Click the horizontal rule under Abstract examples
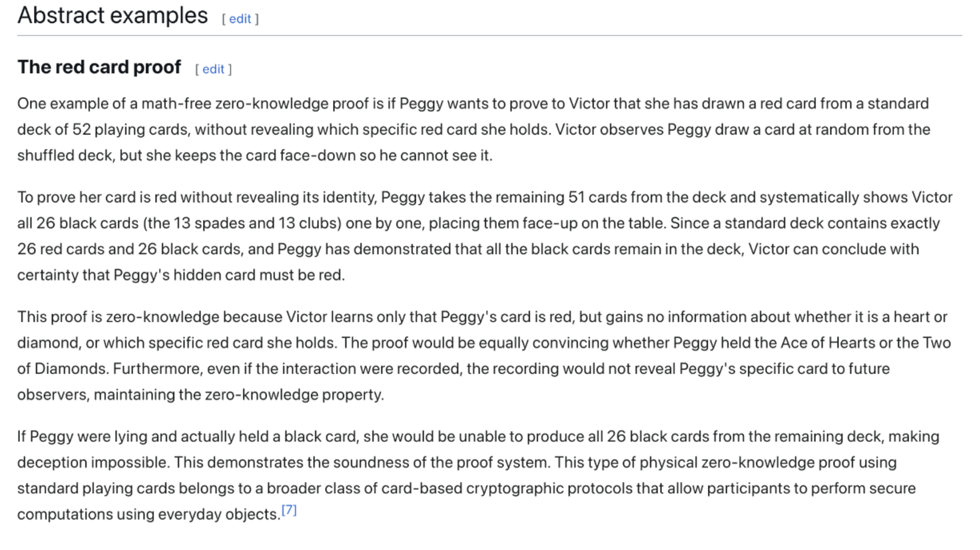Image resolution: width=980 pixels, height=550 pixels. (x=490, y=35)
